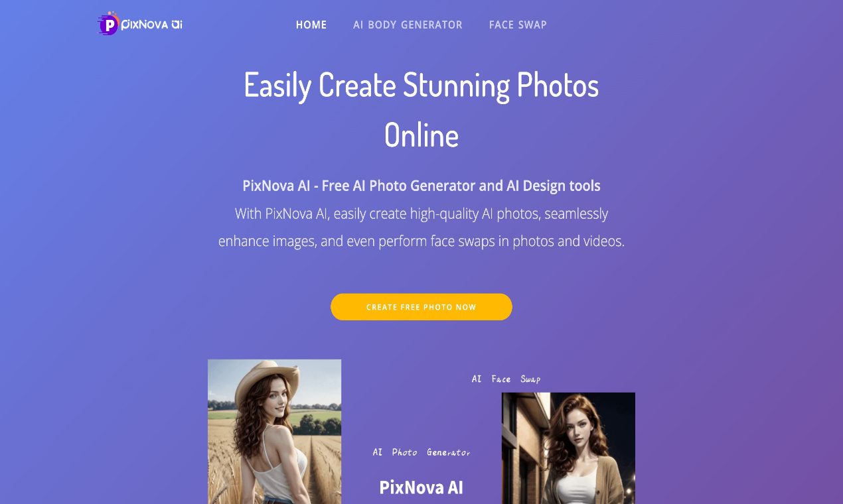Click the line mentioning face swaps in videos
The image size is (843, 504).
point(421,241)
